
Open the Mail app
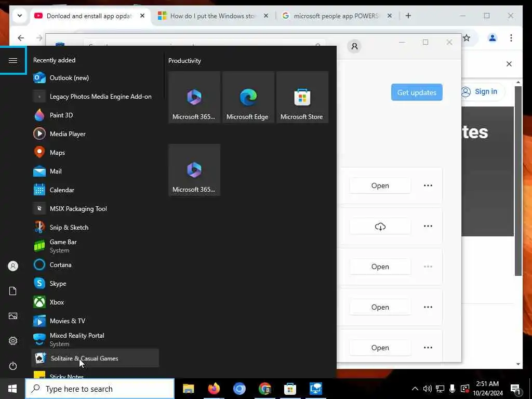[95, 171]
